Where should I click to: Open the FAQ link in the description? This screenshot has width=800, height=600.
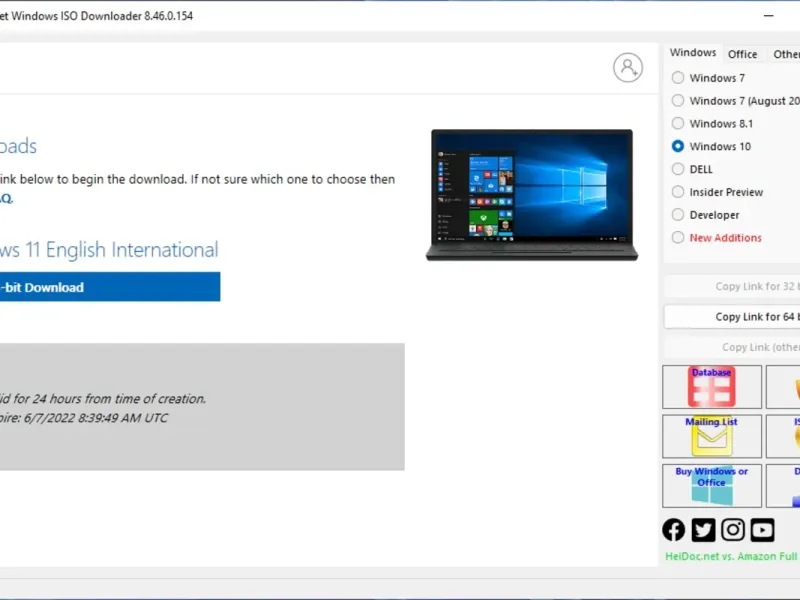pyautogui.click(x=6, y=198)
